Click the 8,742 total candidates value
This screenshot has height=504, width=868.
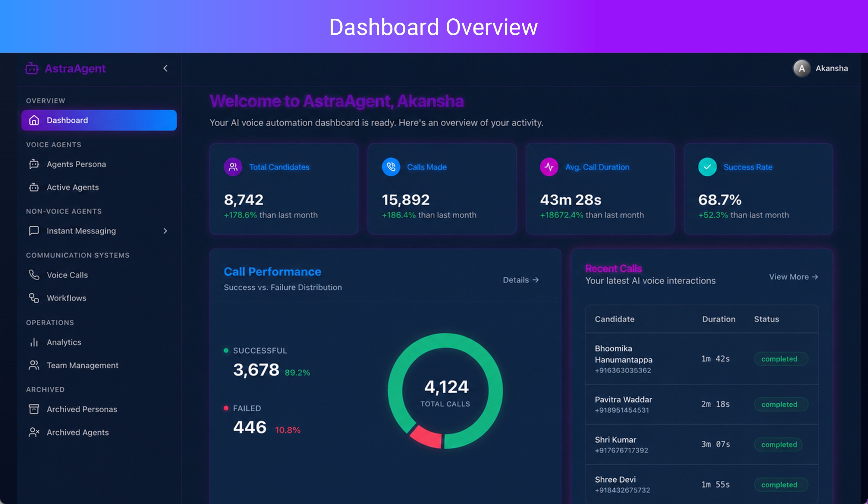click(244, 200)
